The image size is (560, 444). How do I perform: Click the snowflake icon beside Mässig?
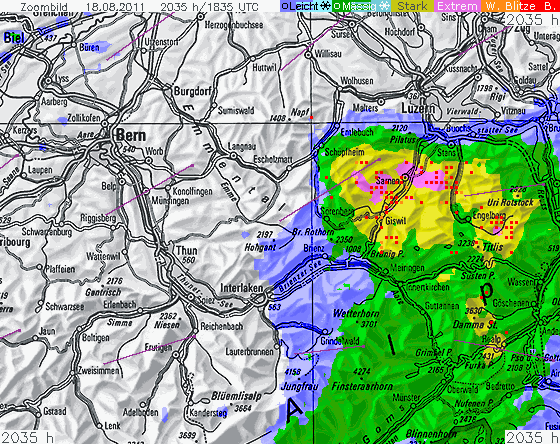pos(384,6)
